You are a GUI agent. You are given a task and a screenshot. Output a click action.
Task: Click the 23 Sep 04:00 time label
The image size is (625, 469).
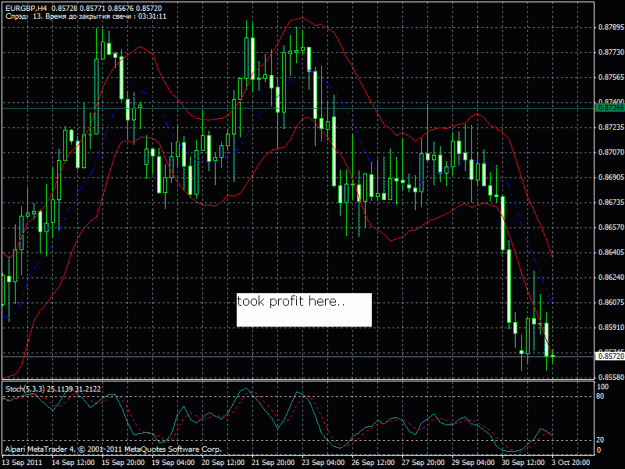[x=323, y=463]
